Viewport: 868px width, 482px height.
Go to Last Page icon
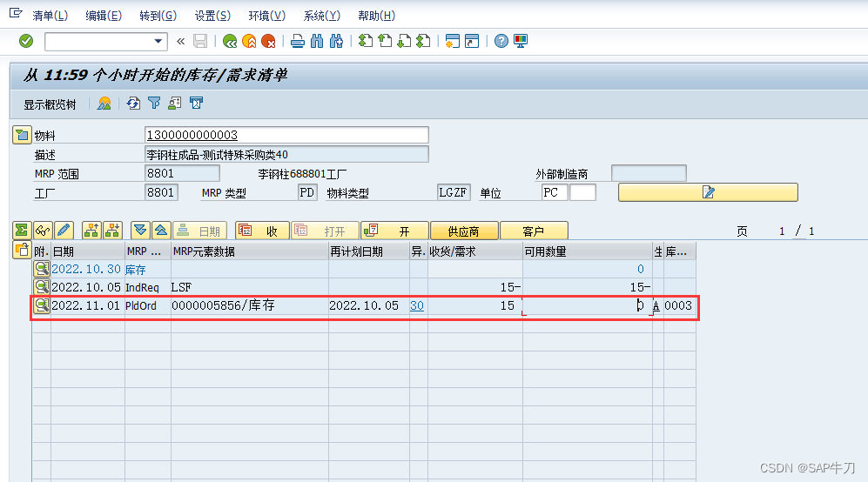coord(423,41)
